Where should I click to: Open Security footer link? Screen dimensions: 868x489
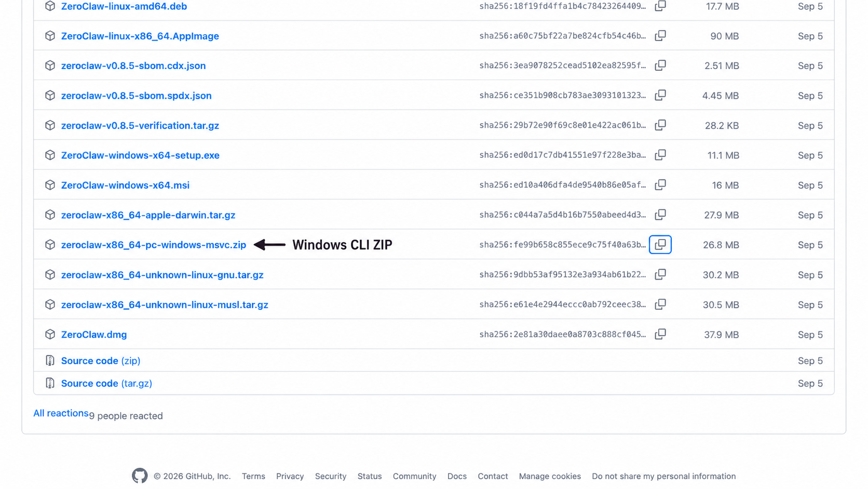tap(331, 476)
